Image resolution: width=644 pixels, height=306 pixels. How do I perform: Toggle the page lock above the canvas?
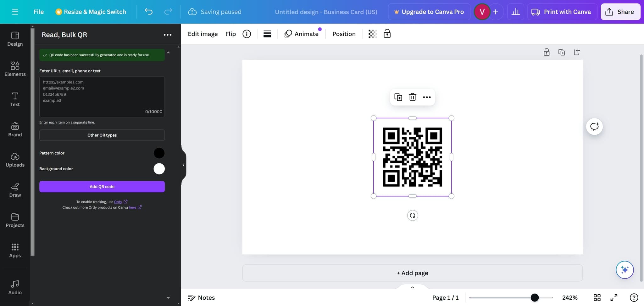pyautogui.click(x=547, y=52)
